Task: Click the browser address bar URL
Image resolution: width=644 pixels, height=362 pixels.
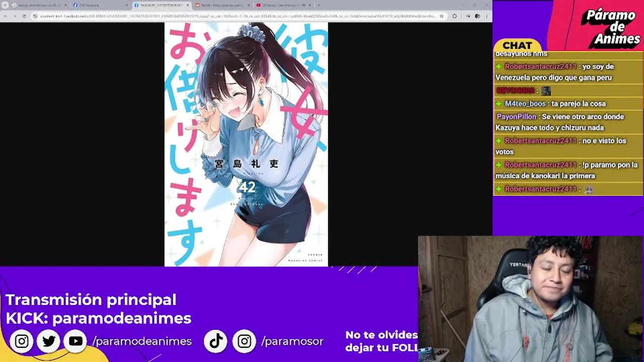Action: click(236, 16)
